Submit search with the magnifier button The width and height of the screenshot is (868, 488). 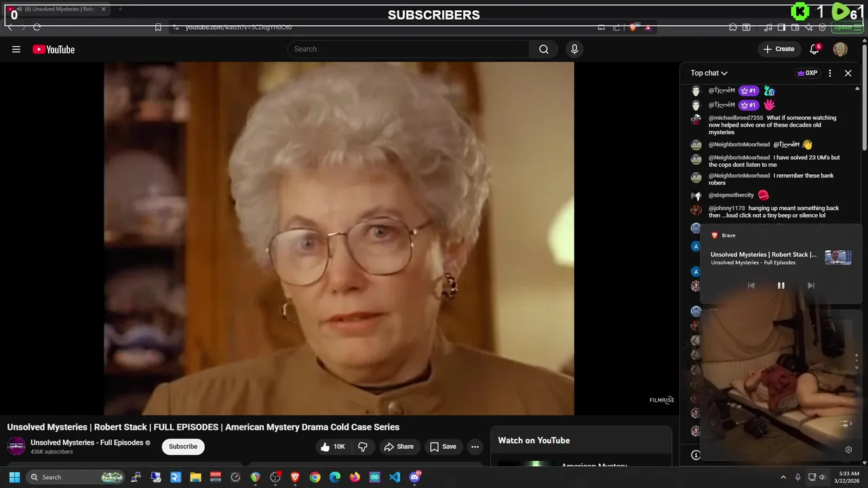[544, 49]
